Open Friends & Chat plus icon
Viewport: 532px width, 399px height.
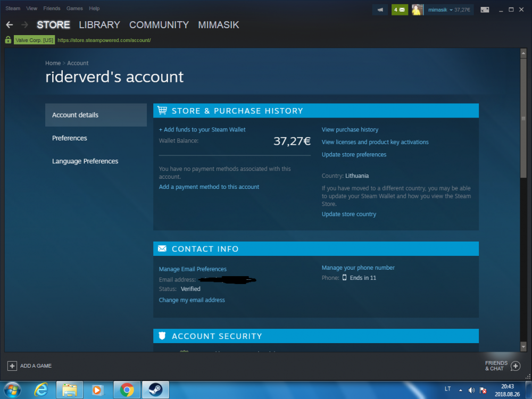pyautogui.click(x=516, y=366)
